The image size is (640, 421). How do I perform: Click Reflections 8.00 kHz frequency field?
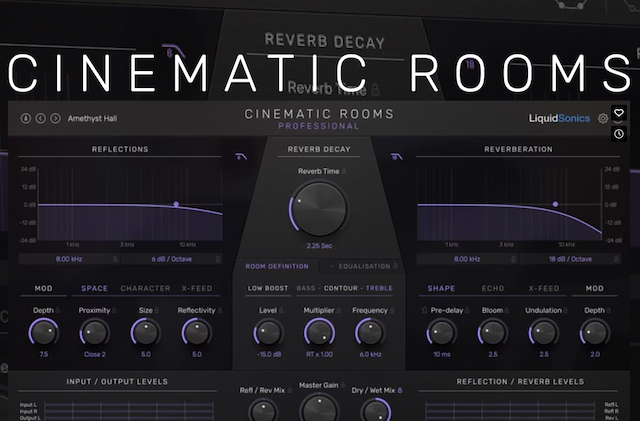click(69, 259)
